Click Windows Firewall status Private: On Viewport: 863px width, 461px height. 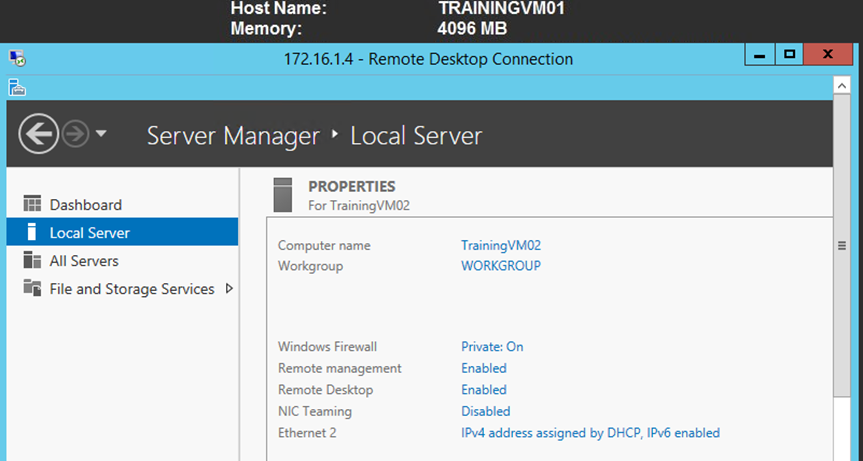pyautogui.click(x=492, y=347)
